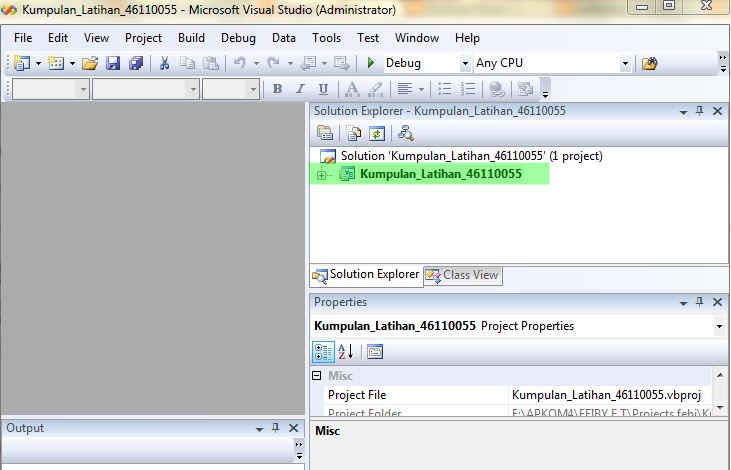This screenshot has height=470, width=731.
Task: Click the Save All icon
Action: tap(136, 63)
